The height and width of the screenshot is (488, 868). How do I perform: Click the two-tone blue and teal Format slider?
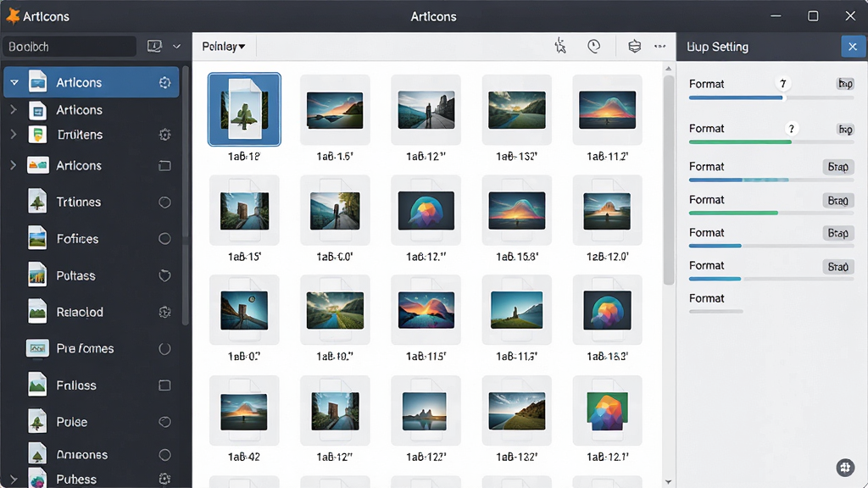pyautogui.click(x=771, y=180)
